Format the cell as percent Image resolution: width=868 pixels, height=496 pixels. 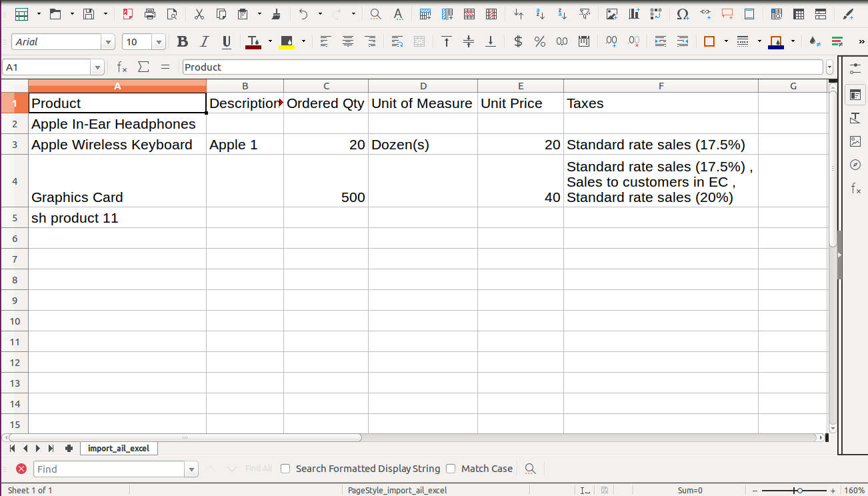(x=540, y=42)
